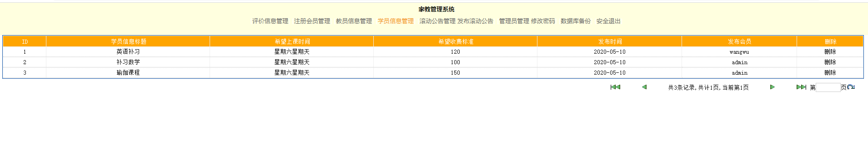Click ID cell 2

pyautogui.click(x=25, y=62)
